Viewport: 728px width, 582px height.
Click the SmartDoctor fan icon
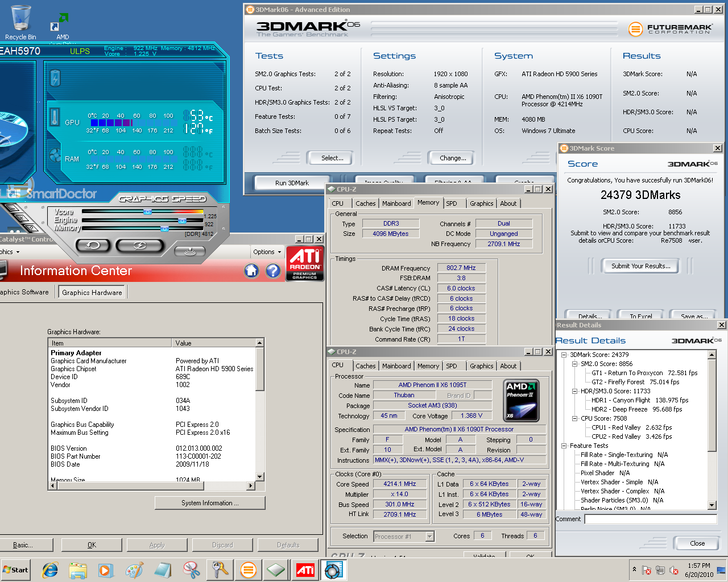pos(55,155)
